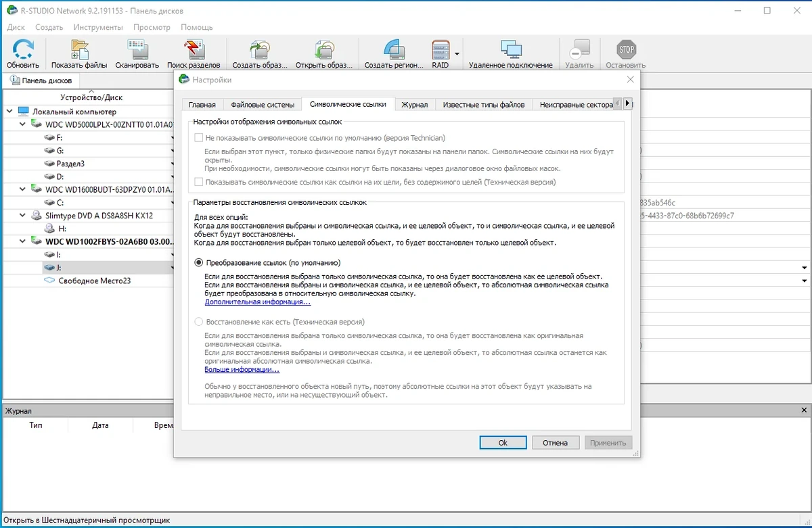Open dropdown arrow next to J: volume

(x=172, y=268)
